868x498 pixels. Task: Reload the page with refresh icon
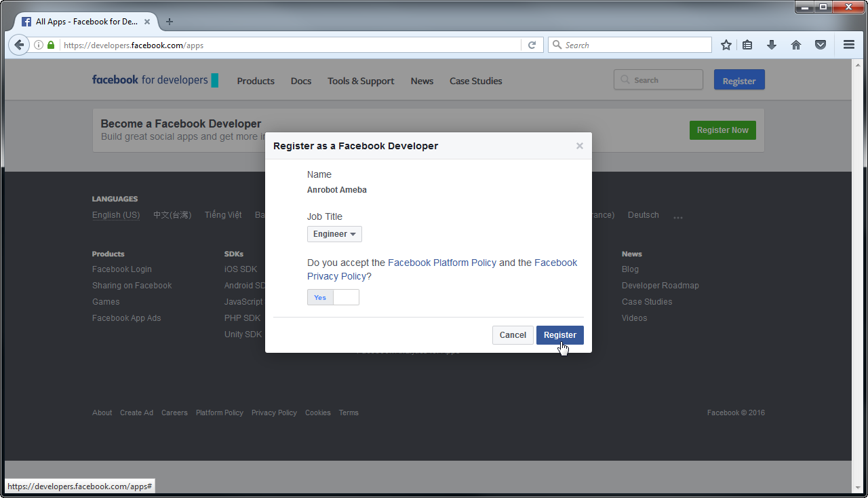click(x=532, y=45)
